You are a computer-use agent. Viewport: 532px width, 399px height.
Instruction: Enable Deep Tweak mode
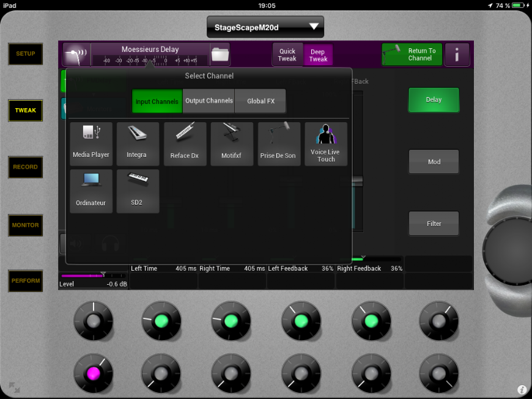318,55
